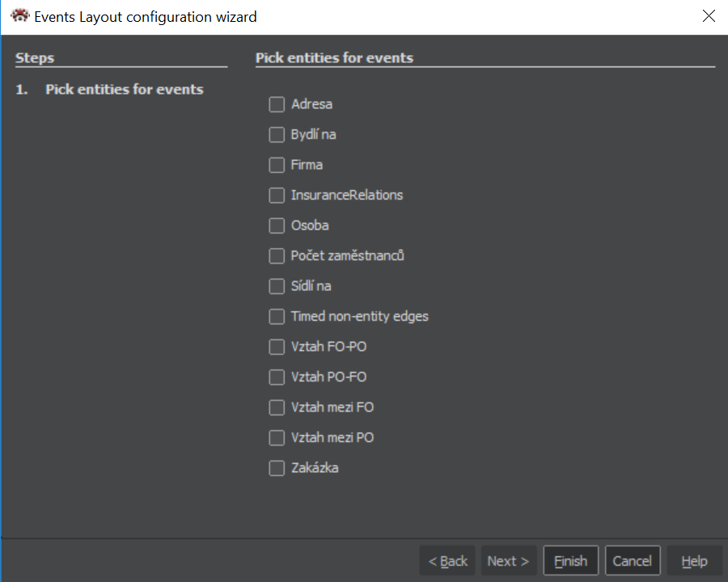
Task: Open Help for the wizard
Action: click(x=694, y=561)
